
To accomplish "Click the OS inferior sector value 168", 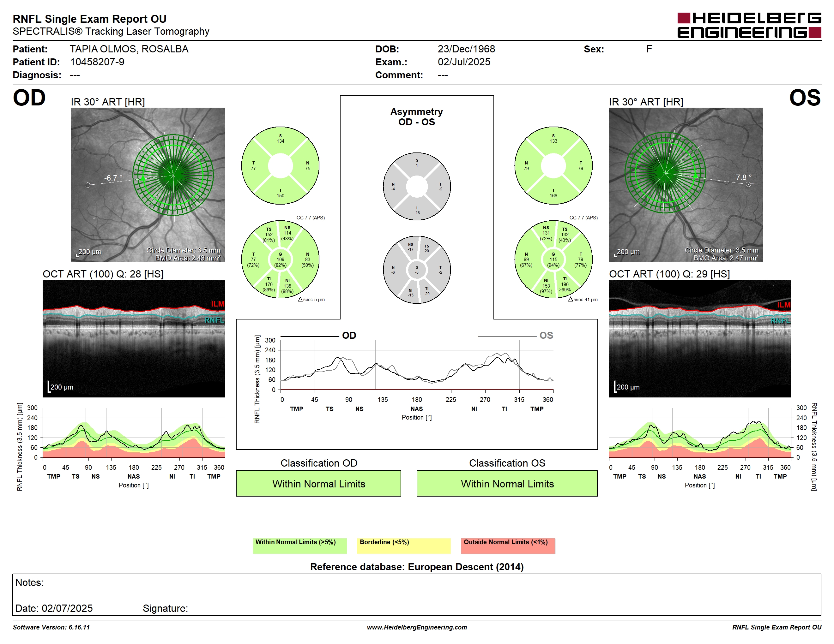I will [553, 195].
